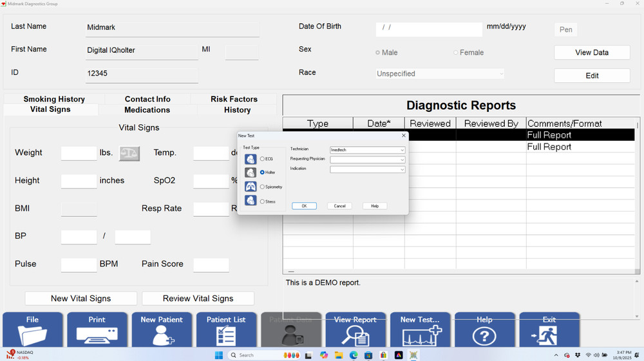Click the View Data button
This screenshot has height=361, width=644.
click(592, 53)
